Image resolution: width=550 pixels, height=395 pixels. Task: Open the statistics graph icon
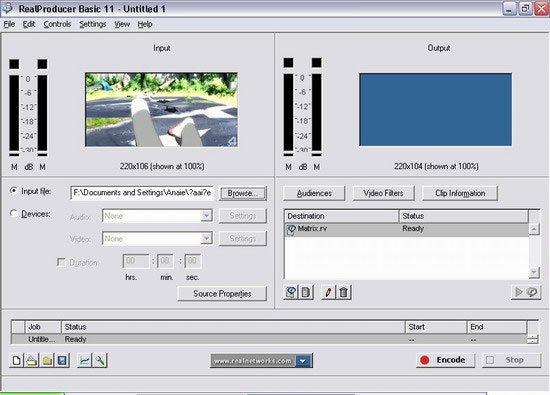[x=84, y=360]
